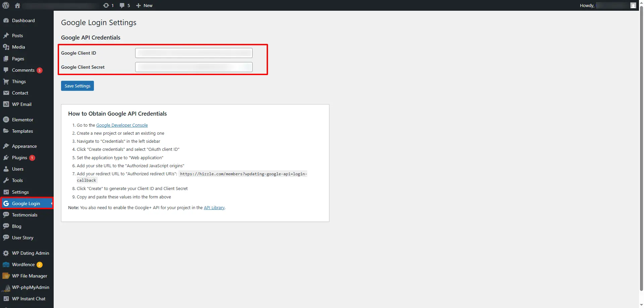Click the Things cart icon
Screen dimensions: 644x308
[x=6, y=81]
